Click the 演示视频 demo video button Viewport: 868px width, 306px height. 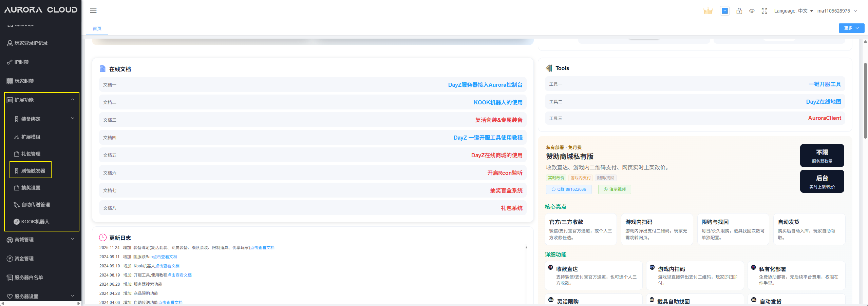point(614,189)
